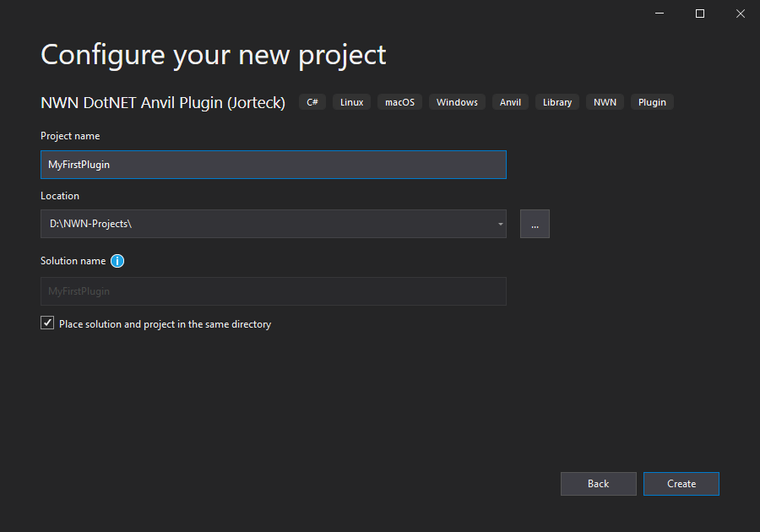Expand the Location dropdown arrow
The width and height of the screenshot is (760, 532).
pos(500,224)
